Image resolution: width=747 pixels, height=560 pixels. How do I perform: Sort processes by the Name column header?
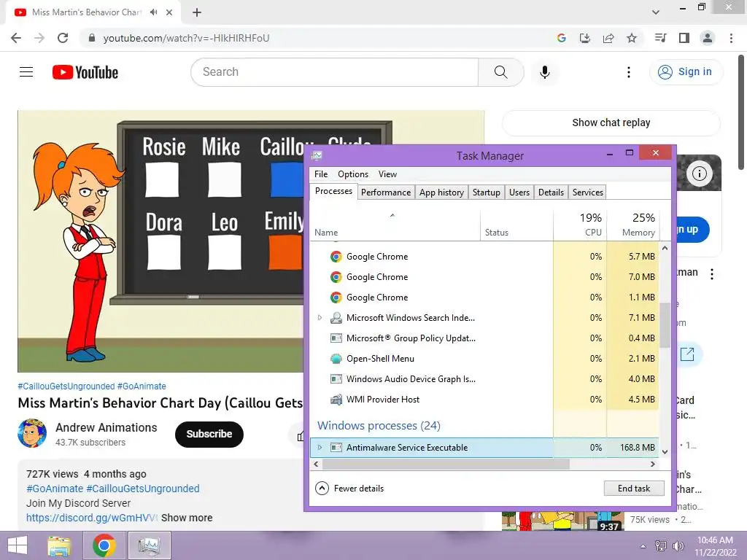pyautogui.click(x=395, y=224)
